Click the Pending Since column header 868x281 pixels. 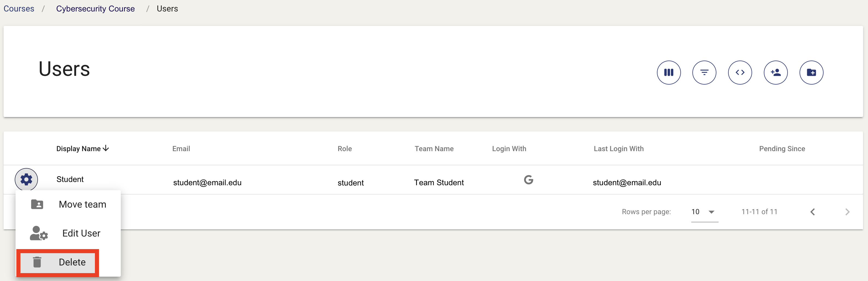point(782,149)
